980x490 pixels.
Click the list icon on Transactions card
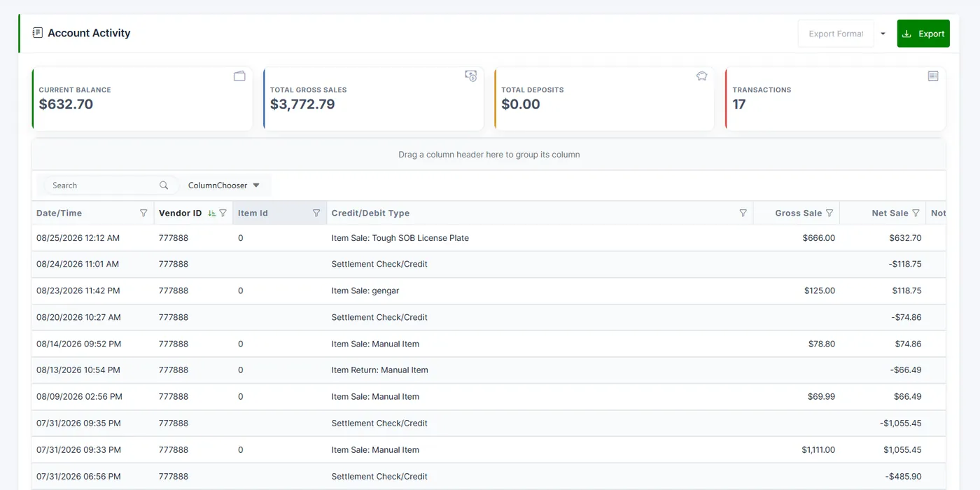933,76
